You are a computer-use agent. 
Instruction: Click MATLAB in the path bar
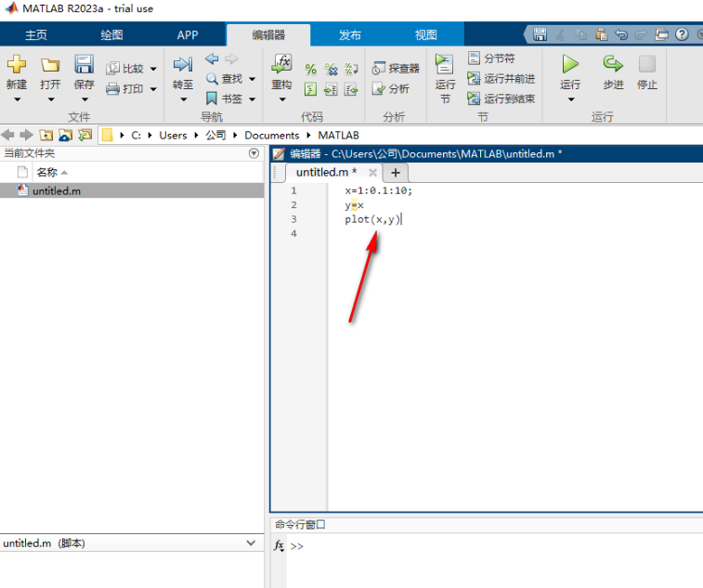(x=338, y=136)
